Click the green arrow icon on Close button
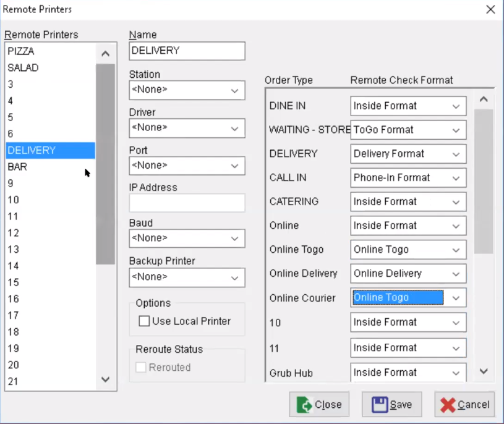The height and width of the screenshot is (424, 504). (303, 404)
